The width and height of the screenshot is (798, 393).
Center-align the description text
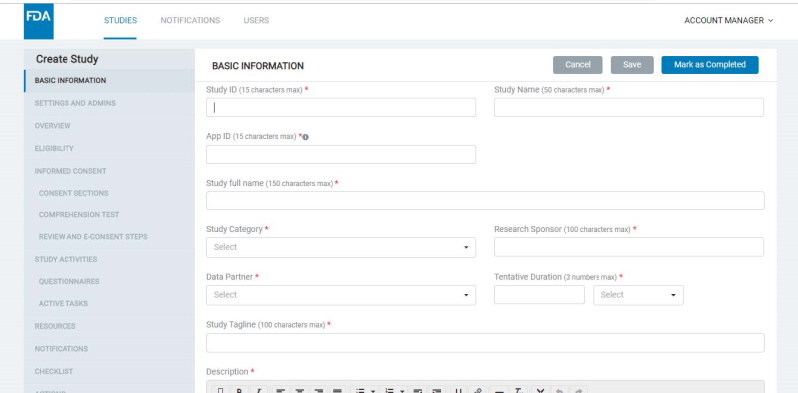[300, 390]
